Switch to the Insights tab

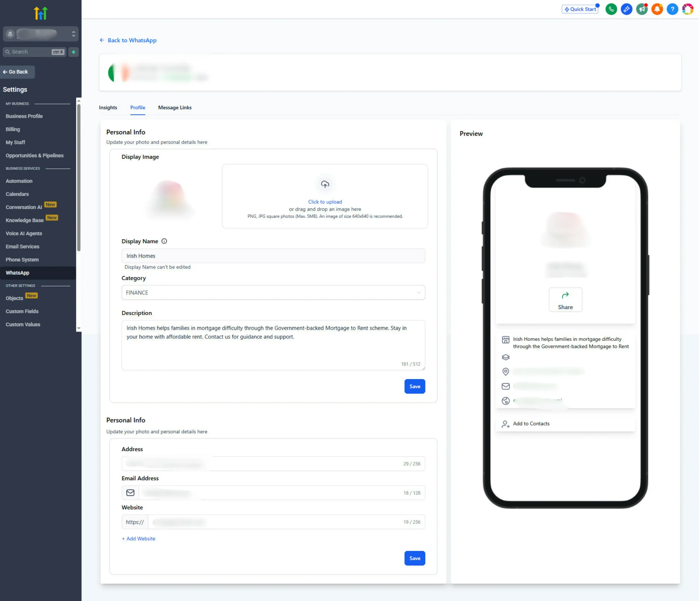108,107
